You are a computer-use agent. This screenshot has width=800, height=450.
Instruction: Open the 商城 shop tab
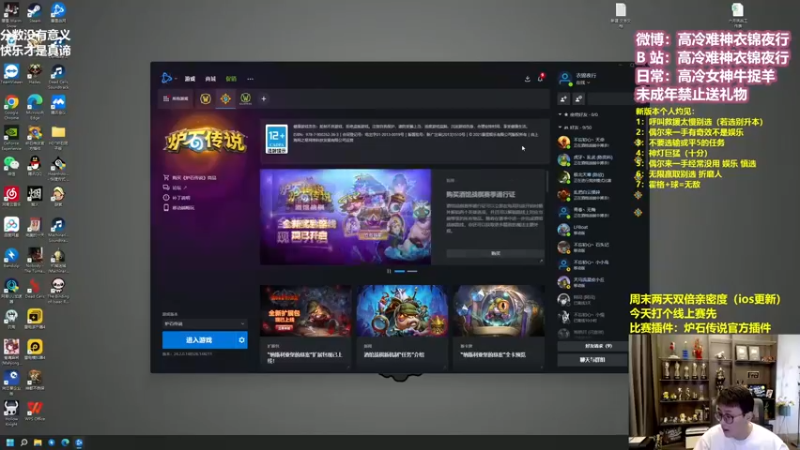tap(210, 79)
